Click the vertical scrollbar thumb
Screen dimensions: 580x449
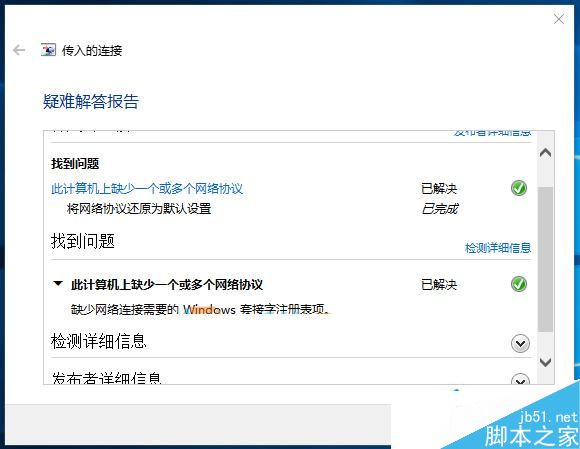tap(546, 259)
